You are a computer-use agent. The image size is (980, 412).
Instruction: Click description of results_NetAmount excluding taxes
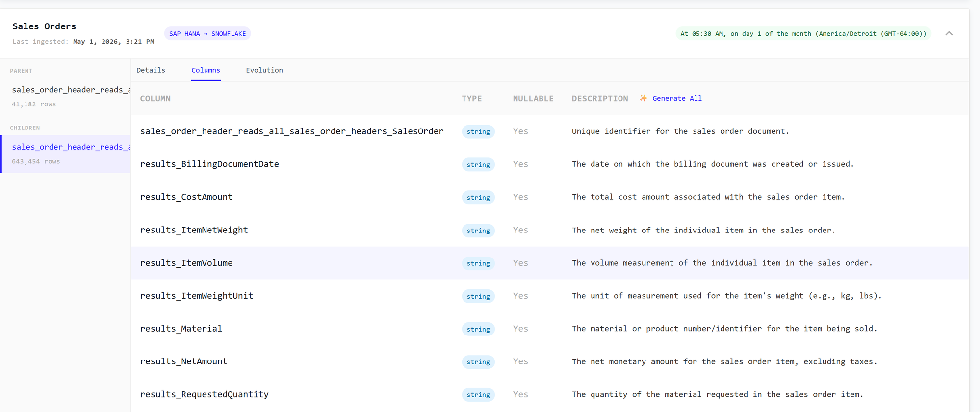point(724,361)
